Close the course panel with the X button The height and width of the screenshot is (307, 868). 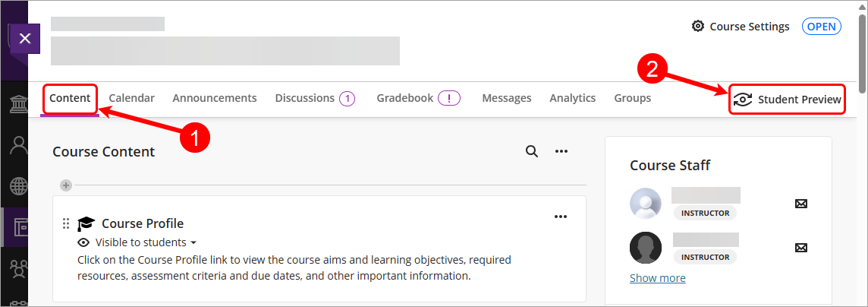point(24,39)
